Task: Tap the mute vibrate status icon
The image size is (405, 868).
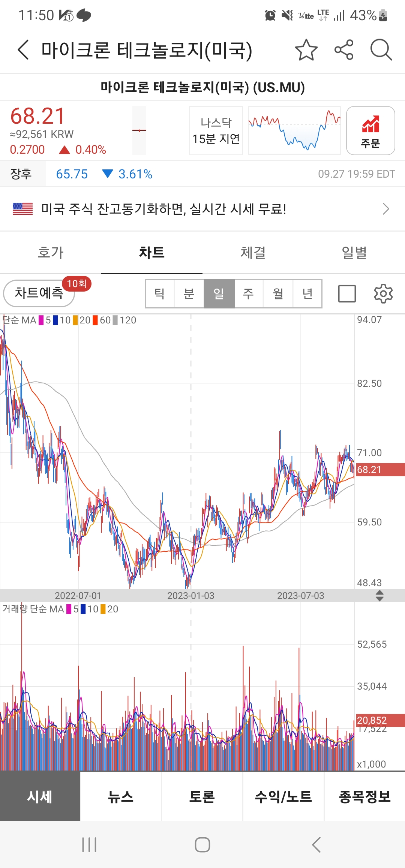Action: [x=287, y=15]
